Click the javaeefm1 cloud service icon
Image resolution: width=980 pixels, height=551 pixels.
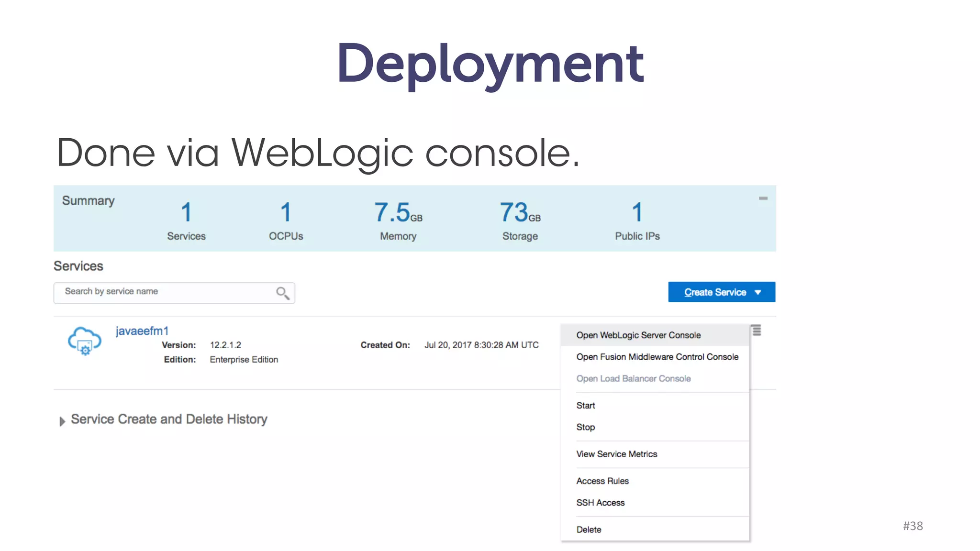pyautogui.click(x=85, y=341)
